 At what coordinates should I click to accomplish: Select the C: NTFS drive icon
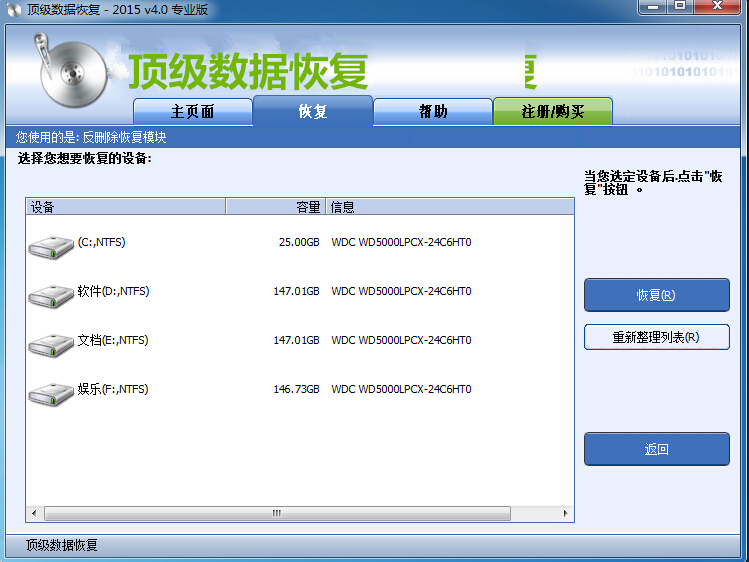click(51, 247)
